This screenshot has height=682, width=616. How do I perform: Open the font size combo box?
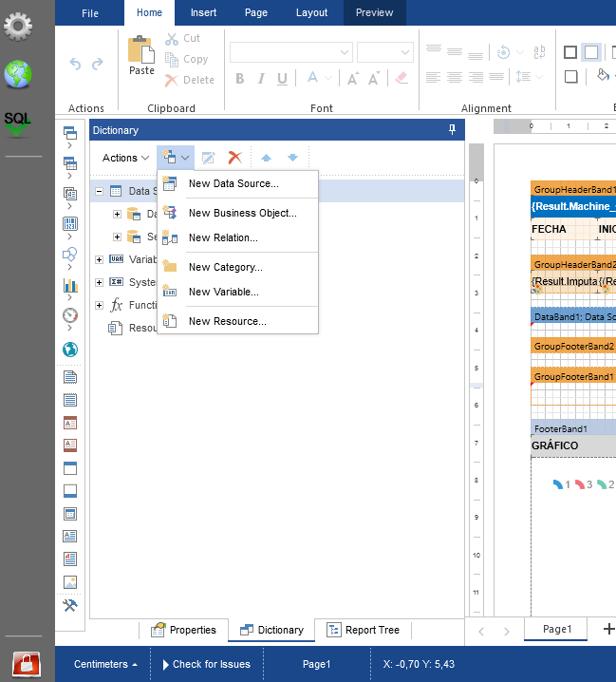pyautogui.click(x=384, y=52)
